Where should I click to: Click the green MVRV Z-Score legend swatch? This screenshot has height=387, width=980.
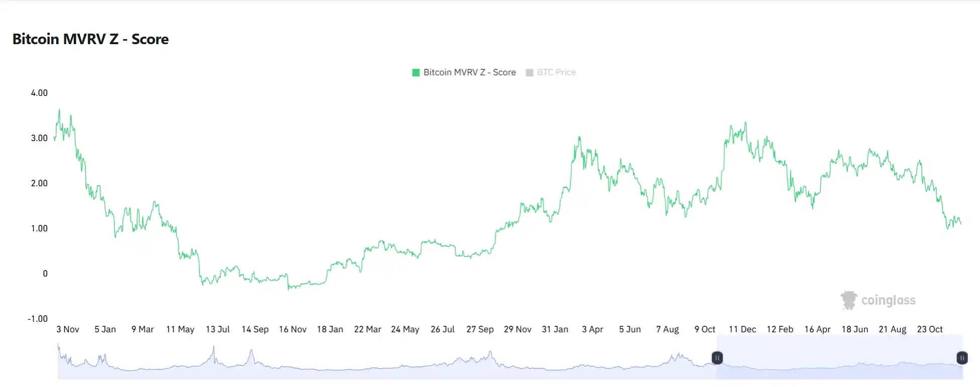[x=416, y=73]
